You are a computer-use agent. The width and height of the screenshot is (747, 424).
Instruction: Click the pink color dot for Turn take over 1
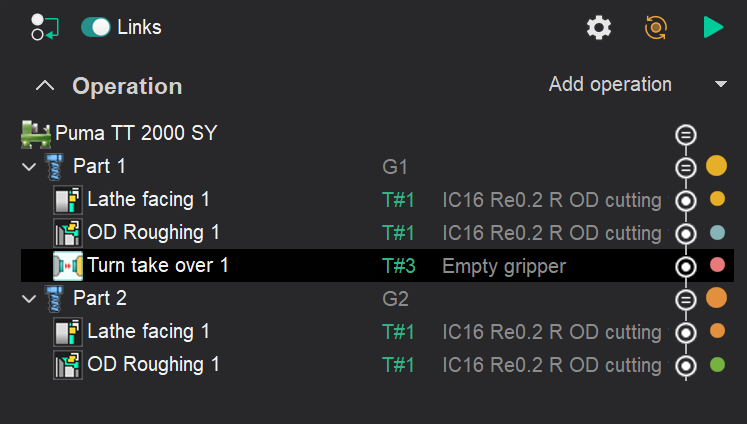click(716, 266)
